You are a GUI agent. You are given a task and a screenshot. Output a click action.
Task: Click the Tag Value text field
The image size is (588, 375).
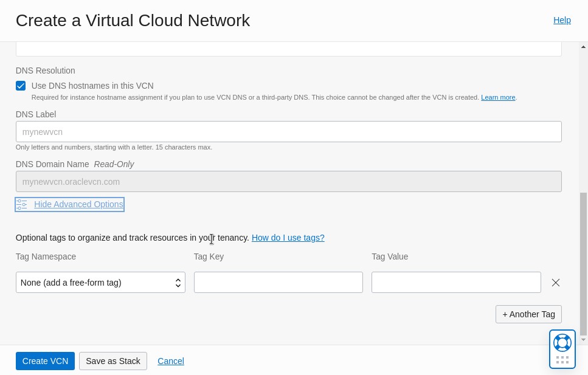[456, 282]
